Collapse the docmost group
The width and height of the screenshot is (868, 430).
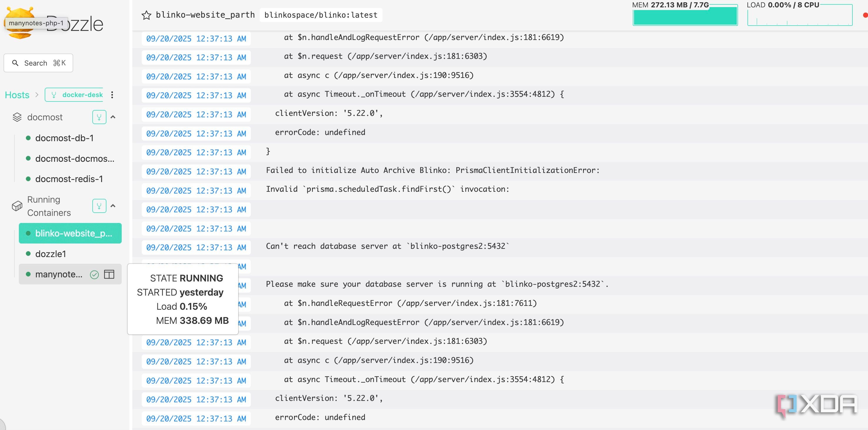pyautogui.click(x=113, y=117)
